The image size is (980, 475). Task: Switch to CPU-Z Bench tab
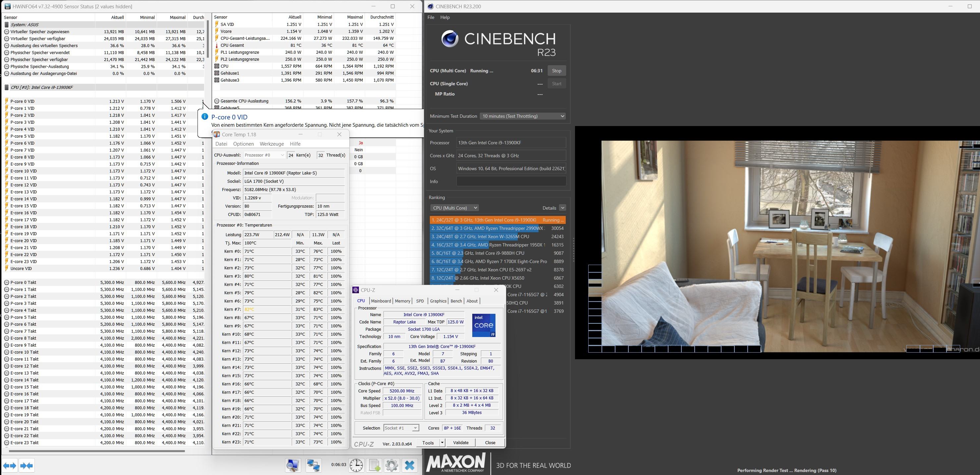point(456,301)
